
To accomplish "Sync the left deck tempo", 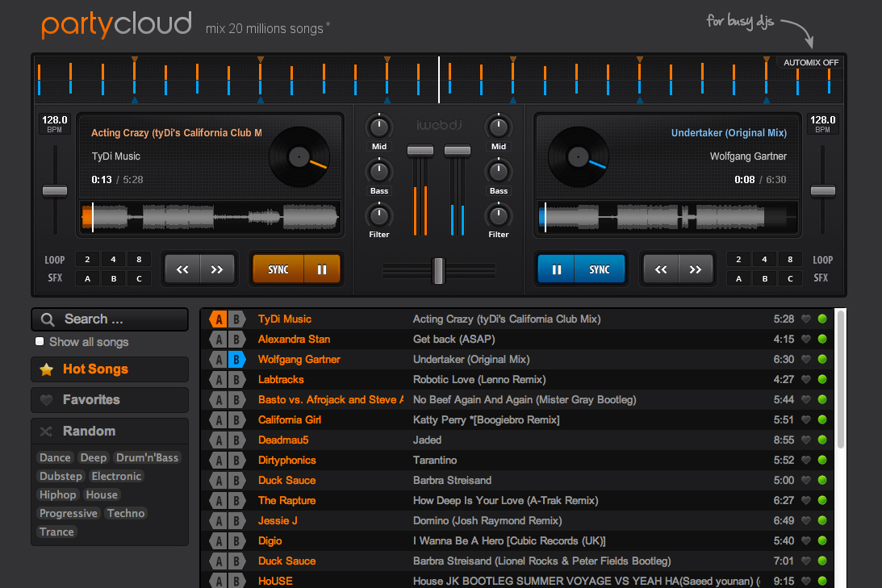I will click(x=278, y=269).
